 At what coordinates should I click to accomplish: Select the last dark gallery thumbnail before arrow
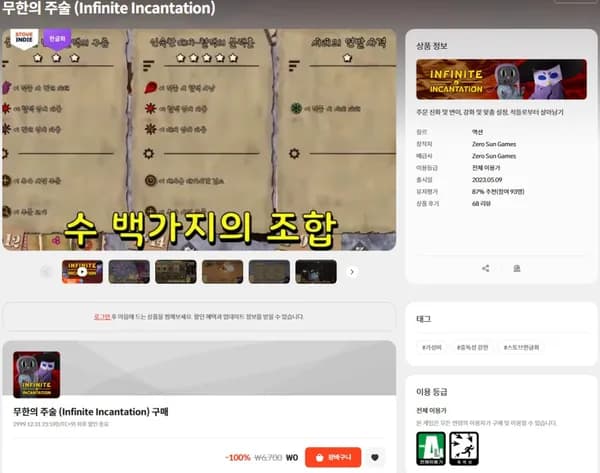click(316, 272)
